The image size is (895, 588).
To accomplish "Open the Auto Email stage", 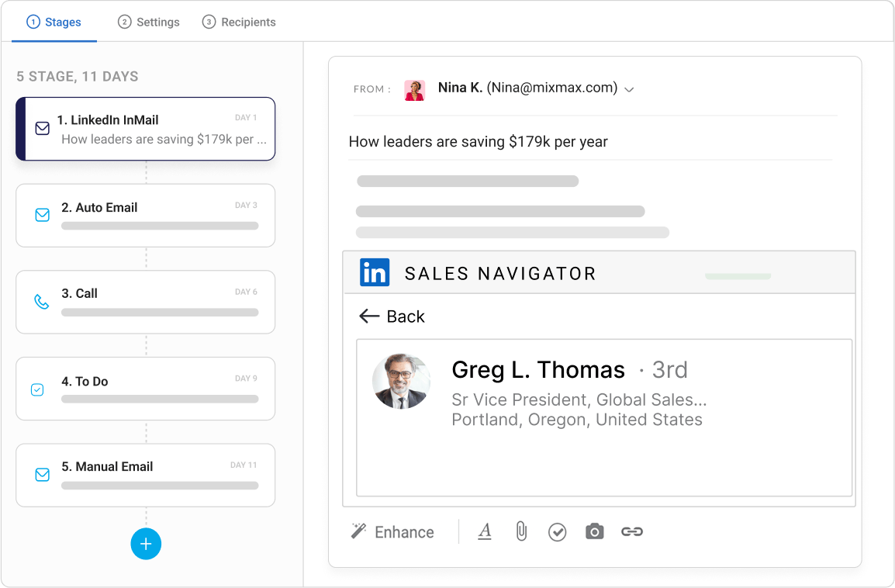I will pos(146,215).
